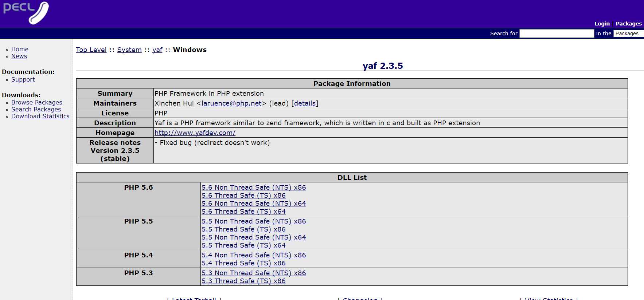The image size is (644, 300).
Task: Click the Summary row label
Action: tap(115, 94)
